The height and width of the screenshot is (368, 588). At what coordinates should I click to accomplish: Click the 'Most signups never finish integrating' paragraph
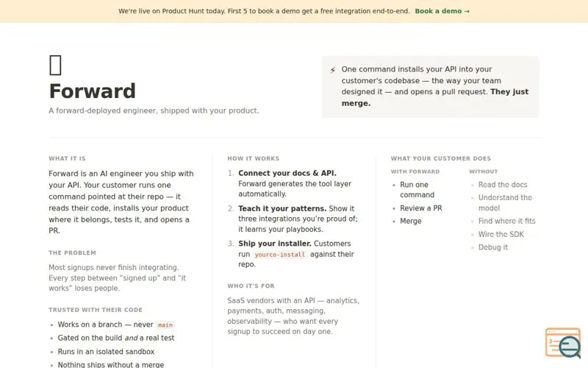click(x=117, y=278)
